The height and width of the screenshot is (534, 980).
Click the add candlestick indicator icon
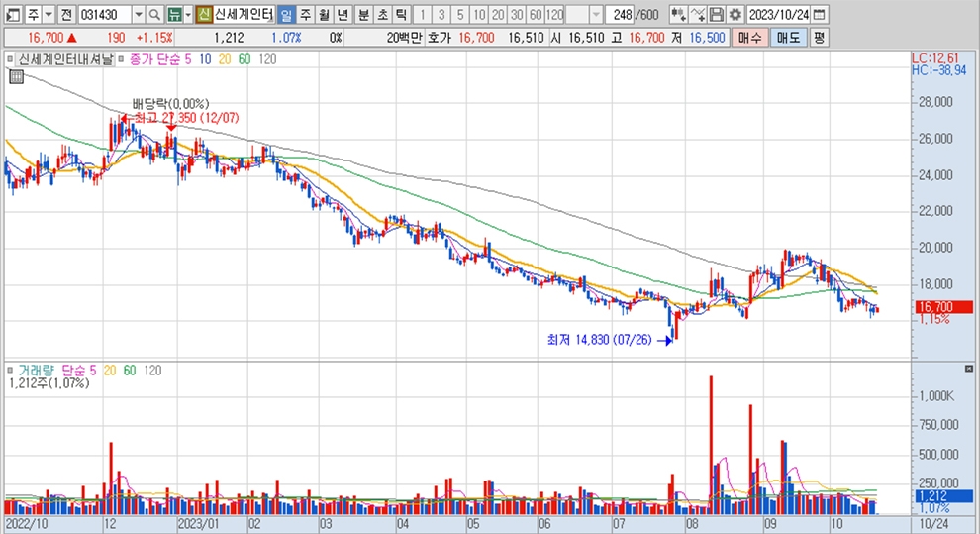click(678, 15)
